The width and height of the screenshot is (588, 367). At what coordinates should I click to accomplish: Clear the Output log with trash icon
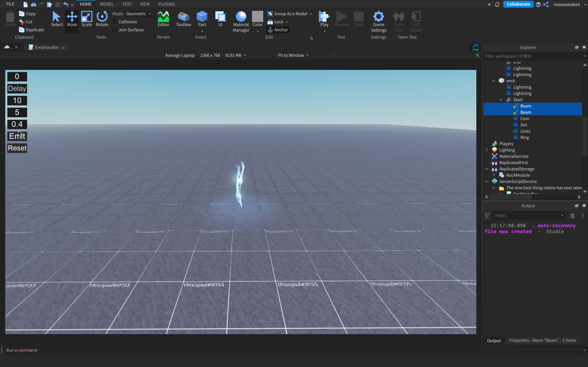tap(572, 215)
